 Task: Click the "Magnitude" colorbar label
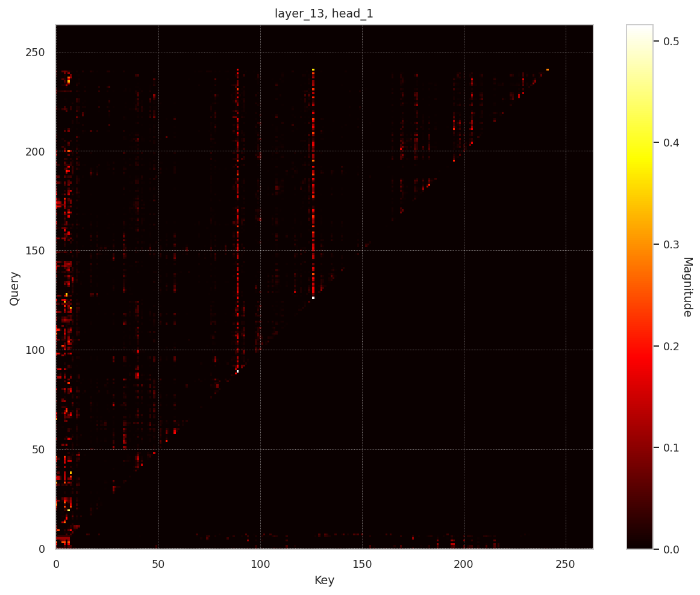[x=687, y=287]
